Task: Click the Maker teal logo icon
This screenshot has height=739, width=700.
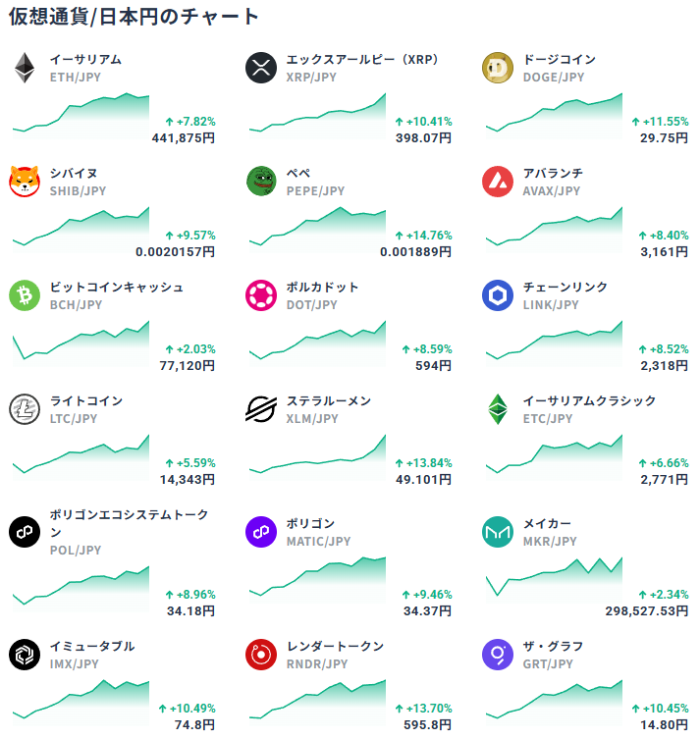Action: click(x=498, y=532)
